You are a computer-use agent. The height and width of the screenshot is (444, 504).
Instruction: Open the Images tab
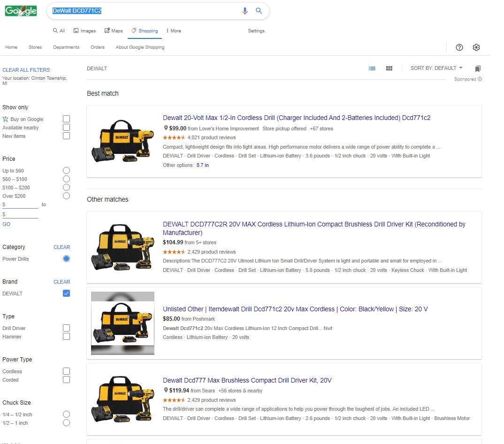coord(84,31)
